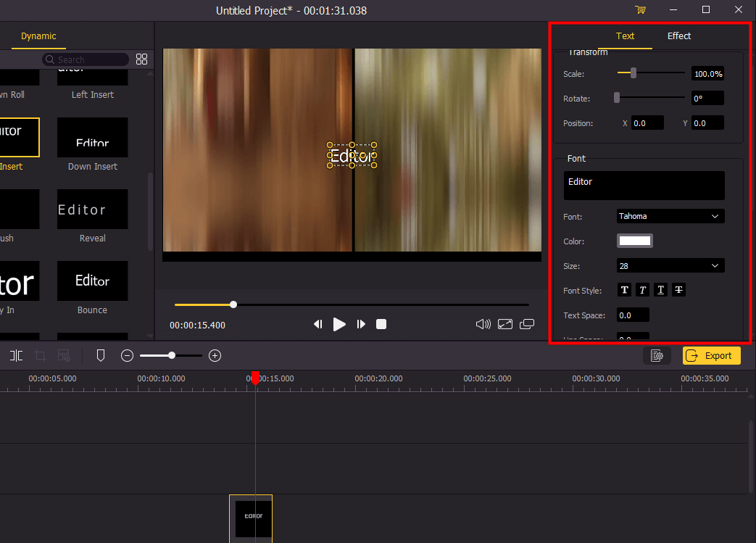The width and height of the screenshot is (756, 543).
Task: Click the text content box reading Editor
Action: 644,186
